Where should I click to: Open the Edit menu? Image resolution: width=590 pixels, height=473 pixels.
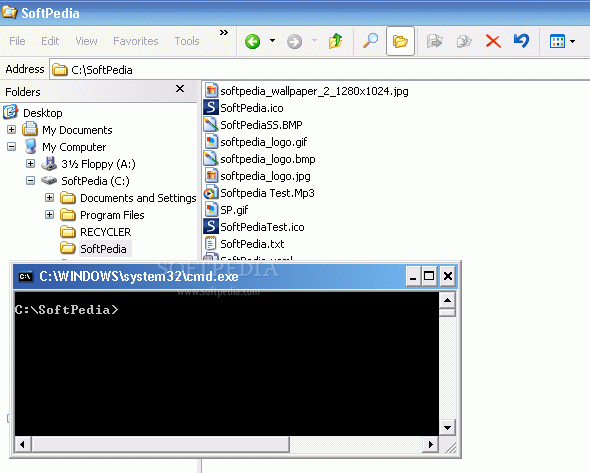[x=50, y=41]
